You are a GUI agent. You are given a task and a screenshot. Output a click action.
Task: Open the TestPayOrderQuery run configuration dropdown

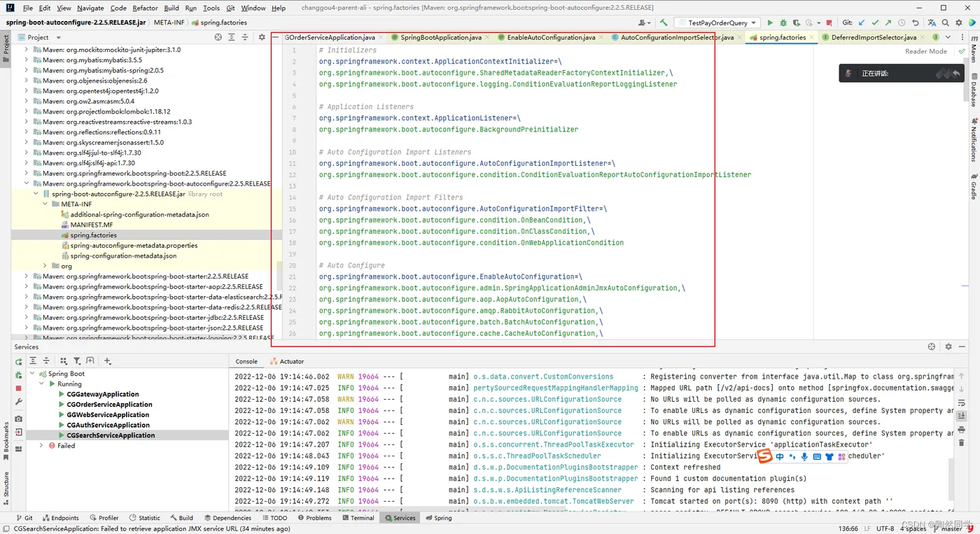(x=716, y=23)
